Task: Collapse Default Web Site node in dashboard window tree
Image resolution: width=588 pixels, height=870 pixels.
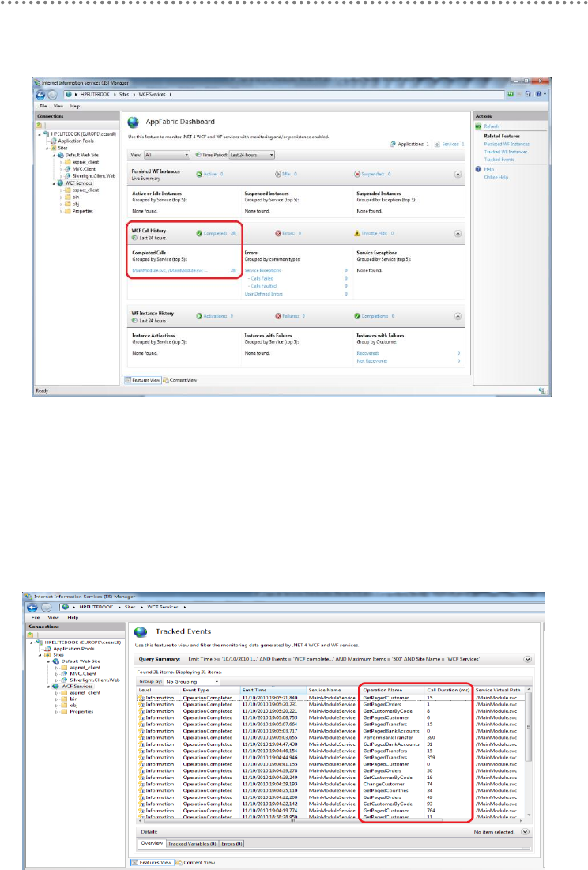Action: click(55, 156)
